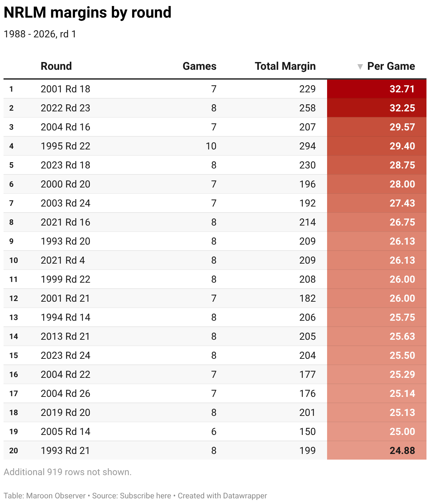Click total margin 294 cell
This screenshot has width=430, height=504.
click(307, 146)
